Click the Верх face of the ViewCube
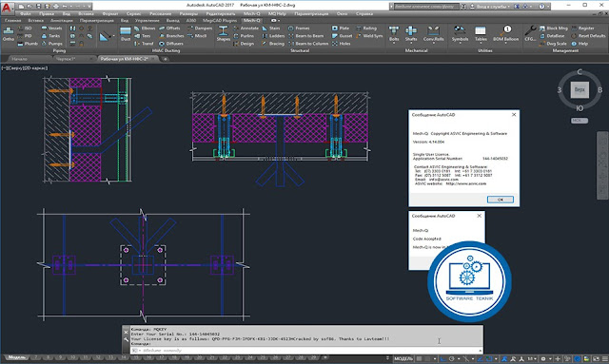Image resolution: width=609 pixels, height=364 pixels. [x=580, y=89]
